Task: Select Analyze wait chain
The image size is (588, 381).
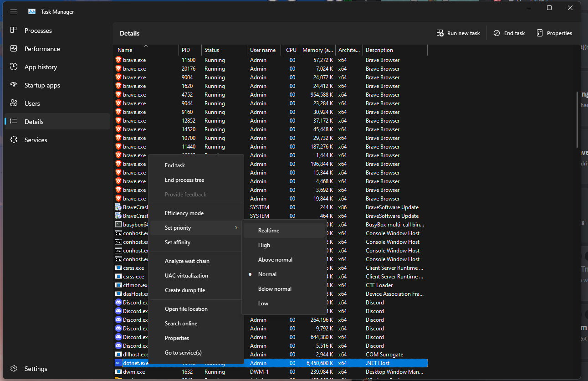Action: 196,261
